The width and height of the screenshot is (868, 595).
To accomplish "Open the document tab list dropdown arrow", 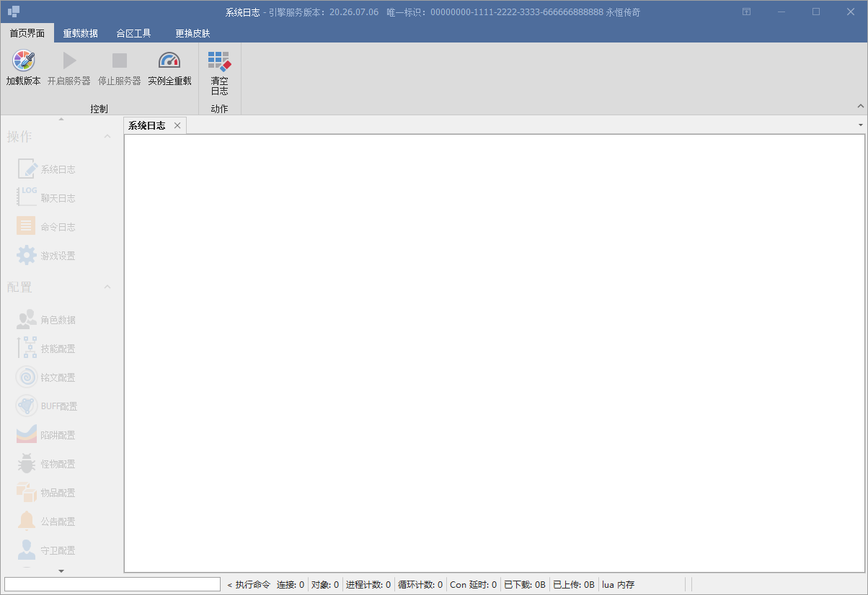I will click(861, 125).
